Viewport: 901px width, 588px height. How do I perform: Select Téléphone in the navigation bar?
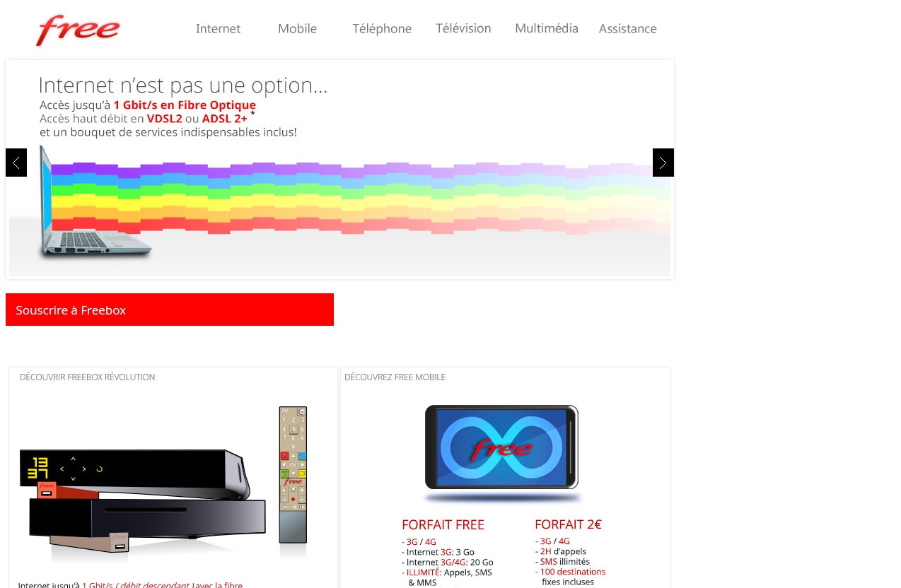[382, 28]
